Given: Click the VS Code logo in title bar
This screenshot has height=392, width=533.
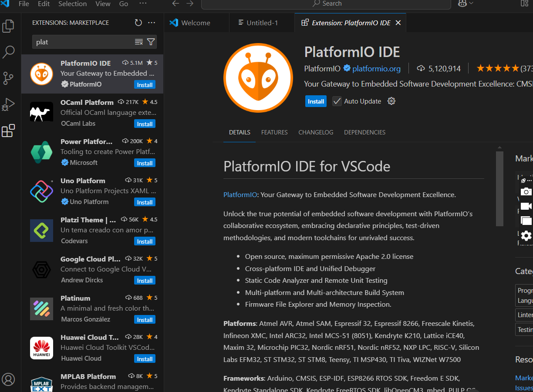Looking at the screenshot, I should click(x=5, y=3).
